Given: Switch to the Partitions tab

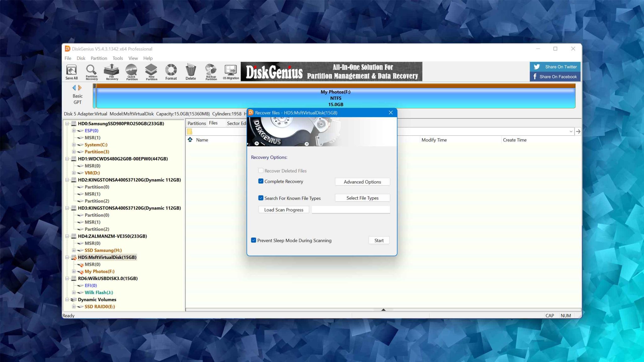Looking at the screenshot, I should tap(197, 123).
